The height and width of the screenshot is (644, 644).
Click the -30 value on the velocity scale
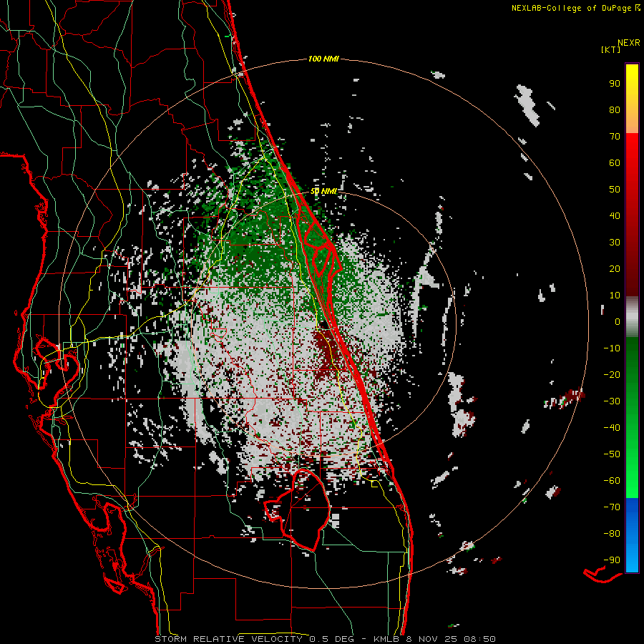(x=612, y=401)
